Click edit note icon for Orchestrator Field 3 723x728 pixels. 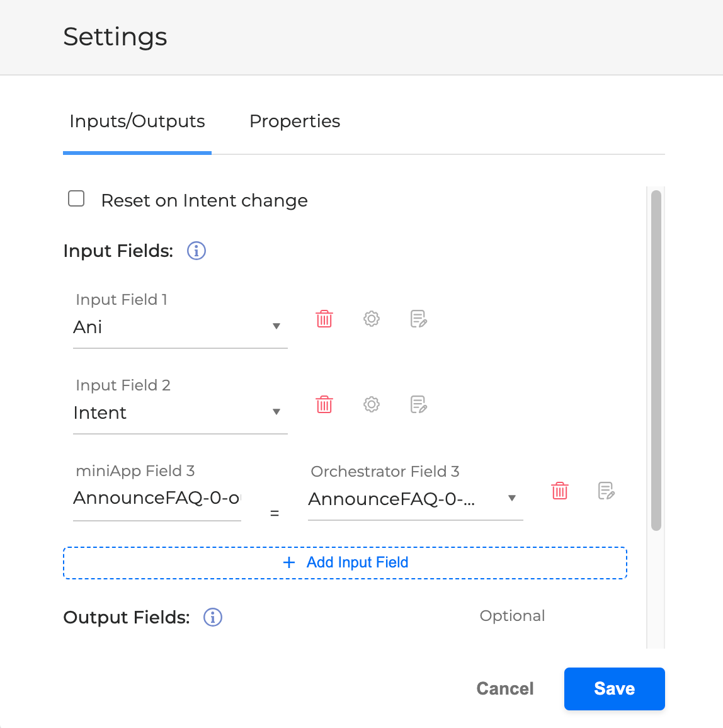[606, 491]
